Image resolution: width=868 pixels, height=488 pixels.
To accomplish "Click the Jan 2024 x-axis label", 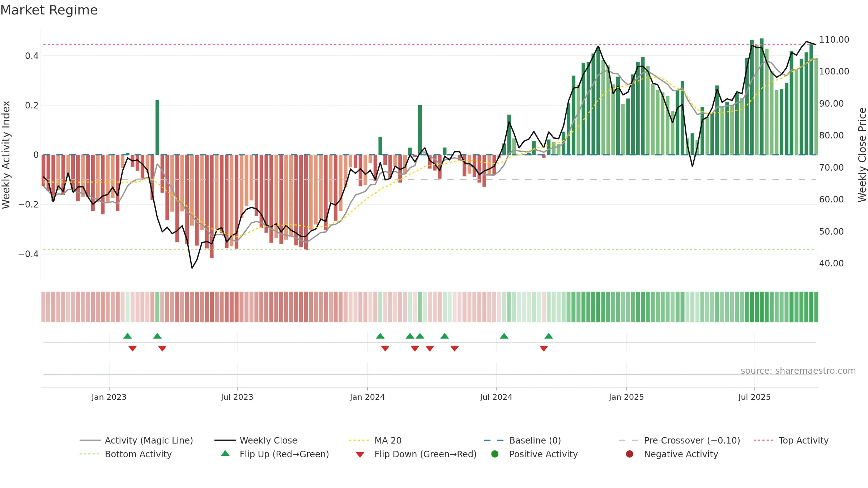I will click(x=367, y=397).
